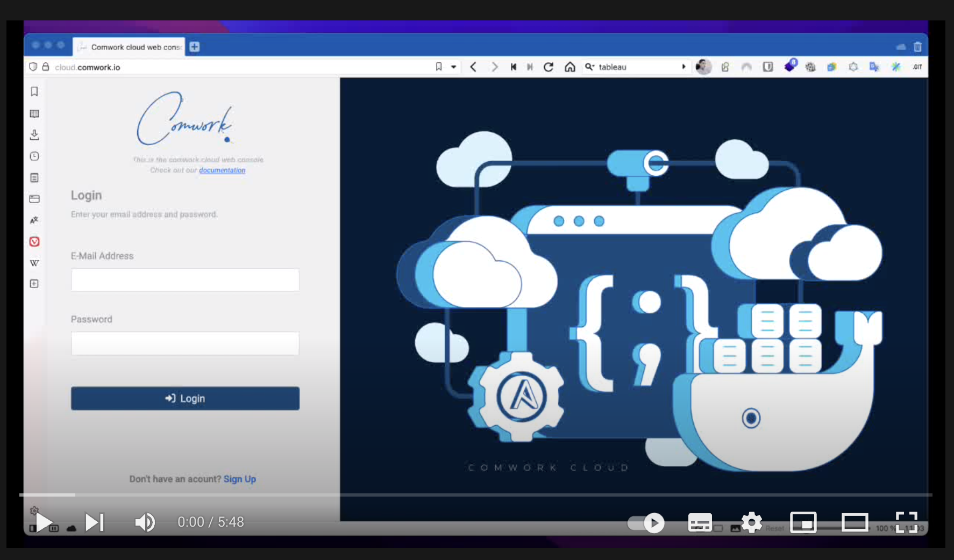The width and height of the screenshot is (954, 560).
Task: Click the blue extension icon with badge 8
Action: point(790,66)
